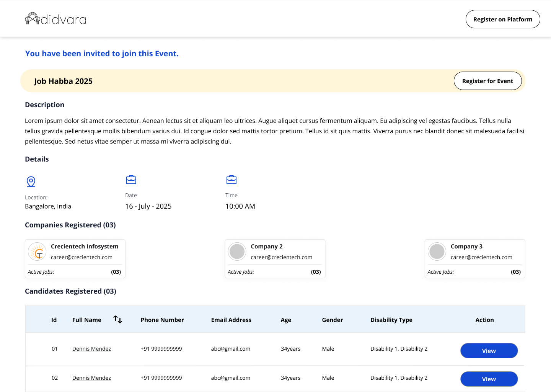
Task: Click the Job Habba 2025 event title
Action: pos(63,81)
